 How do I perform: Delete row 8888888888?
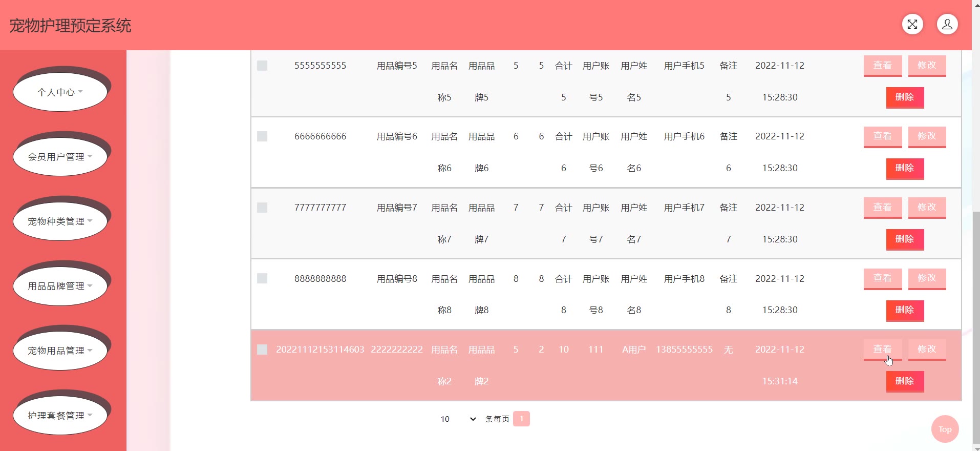coord(905,310)
